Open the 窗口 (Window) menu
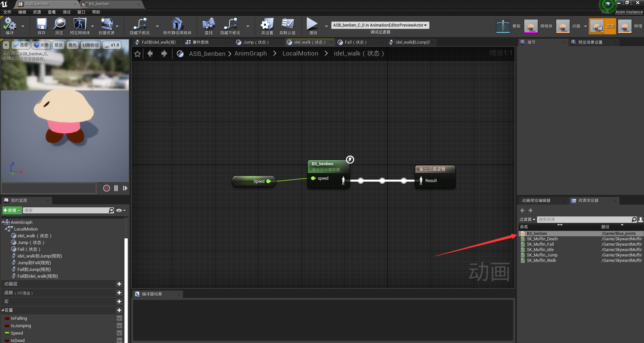Image resolution: width=644 pixels, height=343 pixels. point(81,12)
